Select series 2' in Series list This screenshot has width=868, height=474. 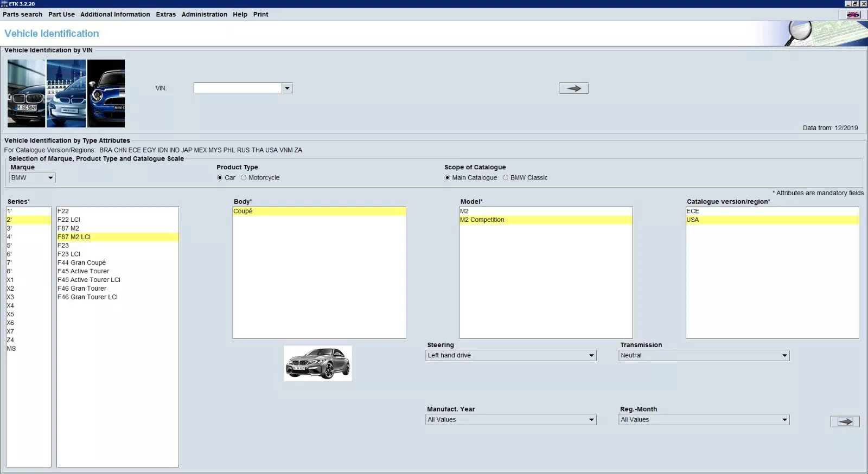pyautogui.click(x=29, y=220)
